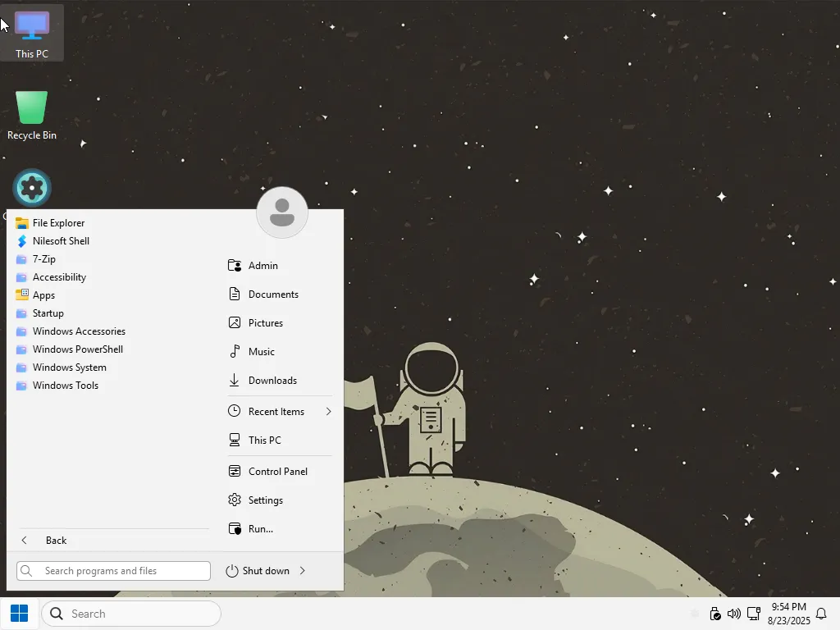Open the Safely Remove Hardware tray icon

[714, 614]
